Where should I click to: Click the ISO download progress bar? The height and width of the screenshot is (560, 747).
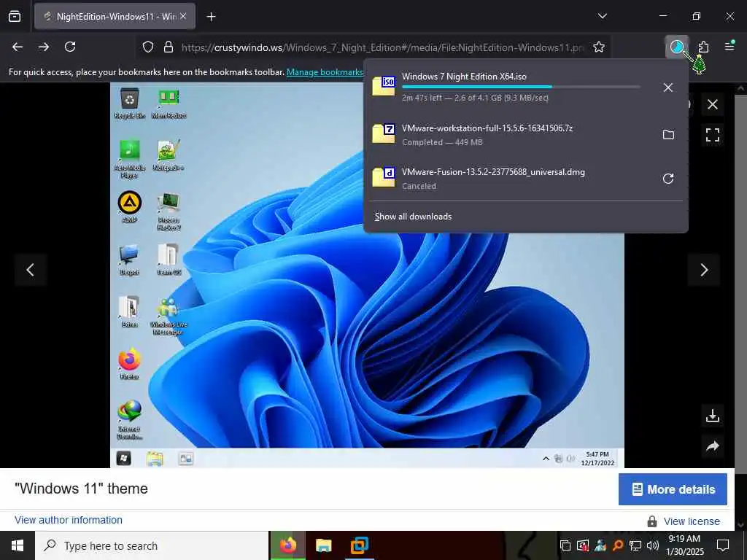[x=521, y=87]
